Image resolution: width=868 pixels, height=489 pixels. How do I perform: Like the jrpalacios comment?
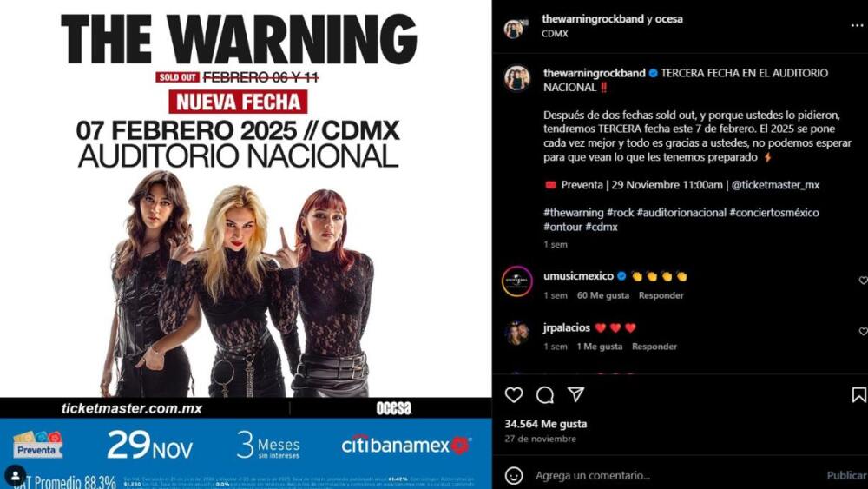[863, 331]
